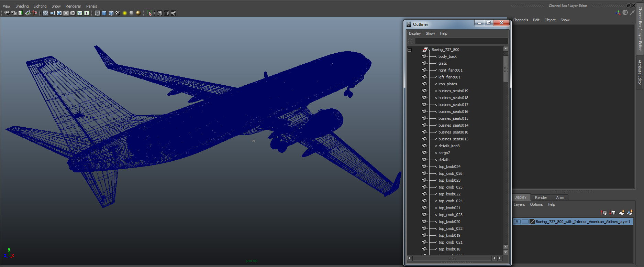Image resolution: width=644 pixels, height=267 pixels.
Task: Open the Lighting menu
Action: (40, 6)
